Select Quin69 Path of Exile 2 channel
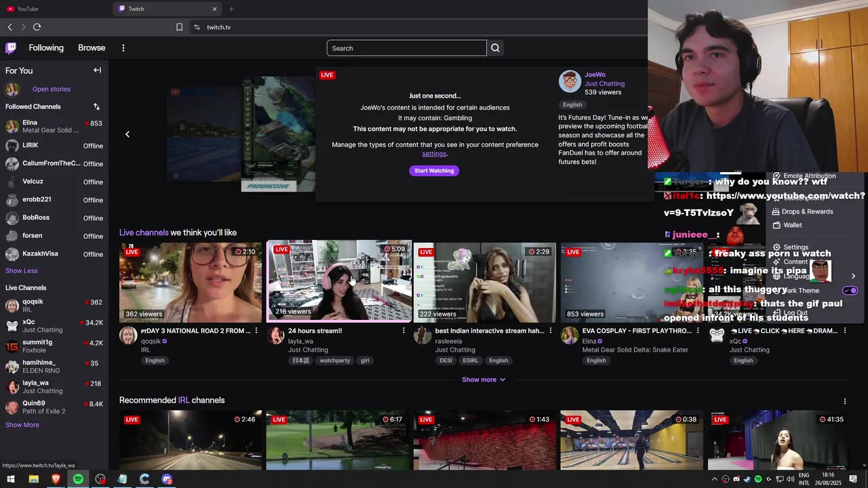The width and height of the screenshot is (868, 488). tap(54, 407)
